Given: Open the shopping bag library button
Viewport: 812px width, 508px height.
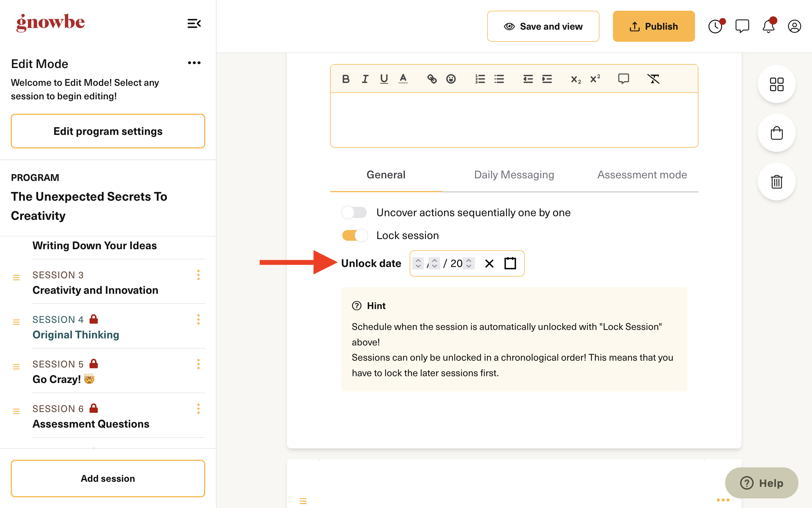Looking at the screenshot, I should pyautogui.click(x=776, y=133).
